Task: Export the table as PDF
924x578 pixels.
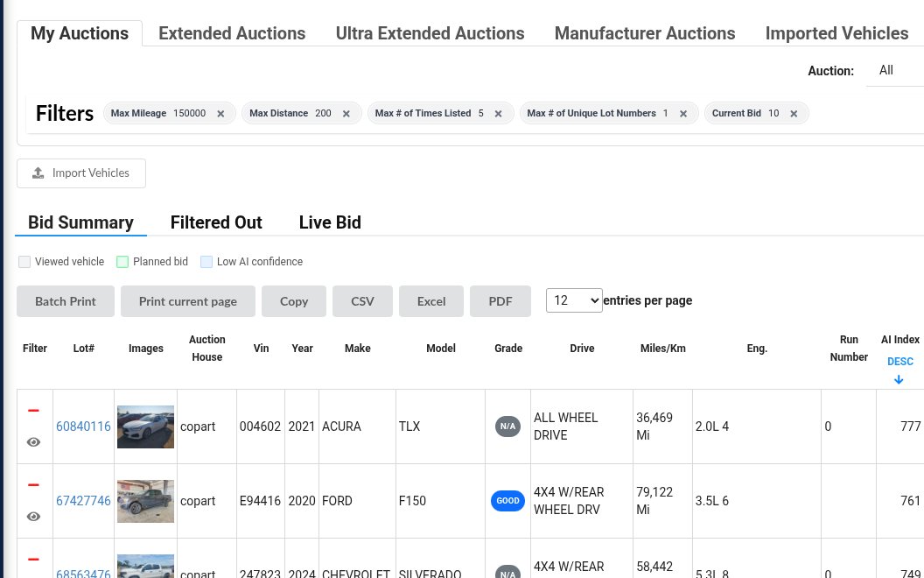Action: 500,301
